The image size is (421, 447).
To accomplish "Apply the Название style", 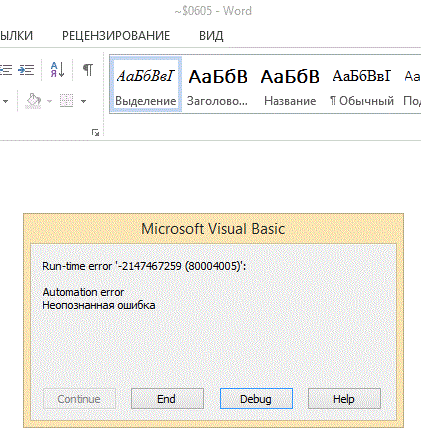I will (290, 84).
